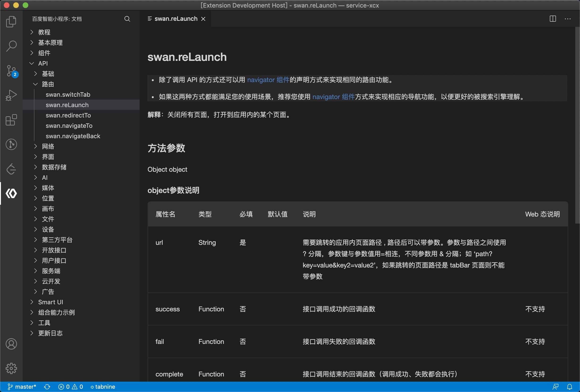Screen dimensions: 580x392
Task: Open the Explorer view in activity bar
Action: pos(11,21)
